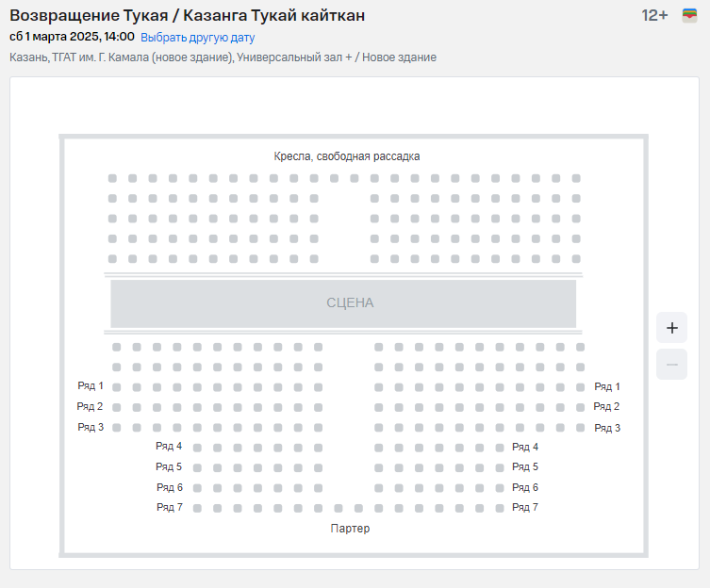
Task: Click the 12+ age rating badge
Action: [x=654, y=16]
